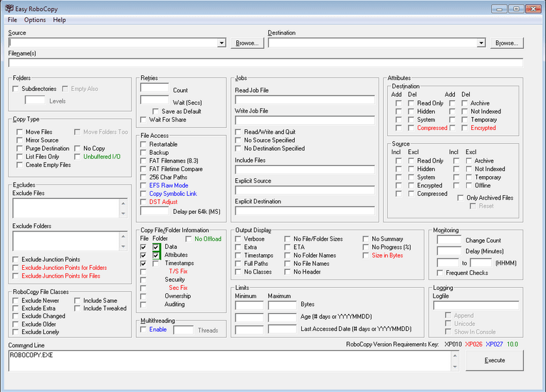The image size is (546, 392).
Task: Enable Exclude Junction Points checkbox
Action: (x=16, y=259)
